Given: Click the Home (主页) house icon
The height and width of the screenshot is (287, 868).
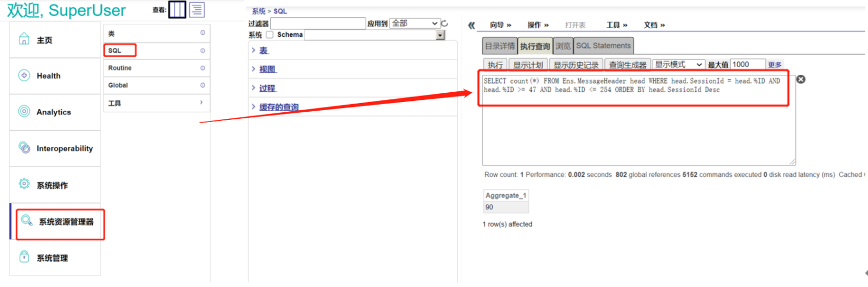Looking at the screenshot, I should click(24, 39).
